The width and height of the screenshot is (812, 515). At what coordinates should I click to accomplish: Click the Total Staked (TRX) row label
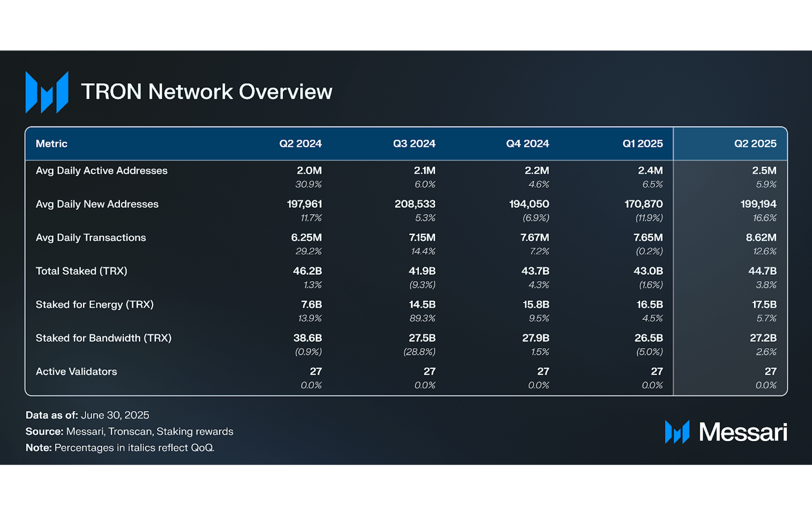click(82, 271)
